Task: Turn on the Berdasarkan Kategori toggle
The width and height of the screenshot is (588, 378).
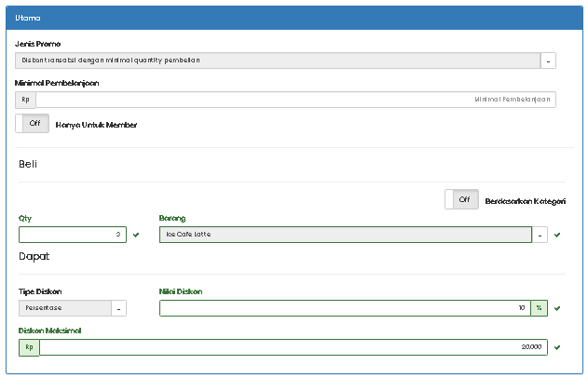Action: tap(461, 199)
